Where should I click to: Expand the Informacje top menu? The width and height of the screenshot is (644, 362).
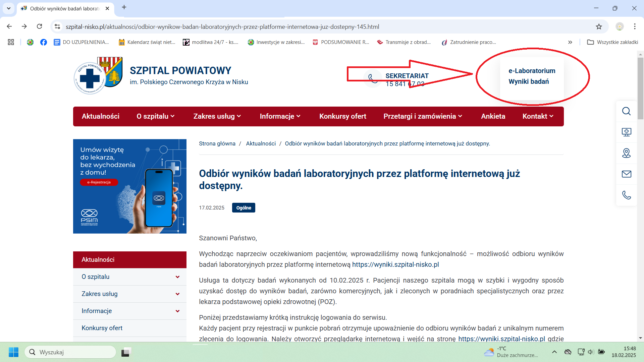[x=280, y=116]
